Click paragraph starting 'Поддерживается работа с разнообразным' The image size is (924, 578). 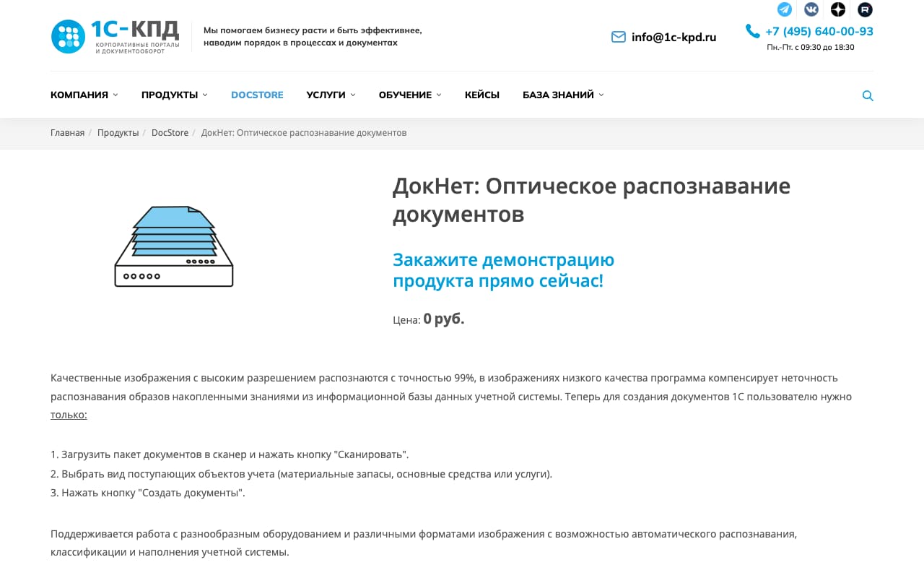[x=424, y=543]
